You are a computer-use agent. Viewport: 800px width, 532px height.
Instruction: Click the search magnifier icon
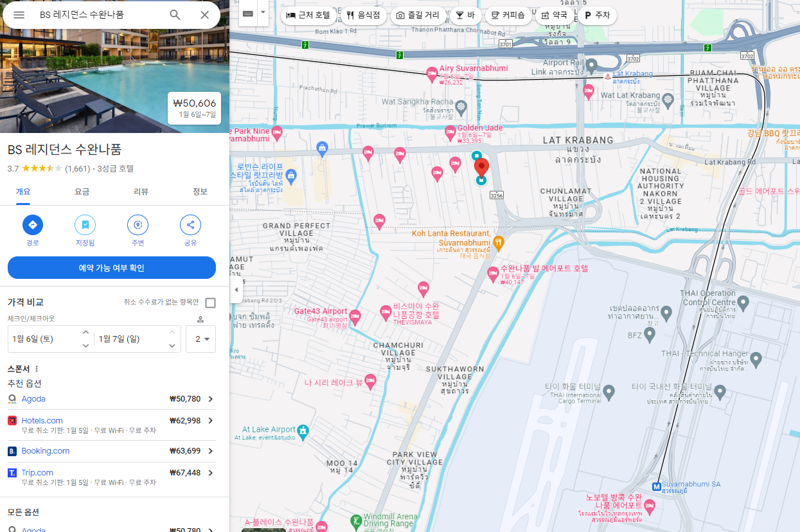click(x=175, y=15)
